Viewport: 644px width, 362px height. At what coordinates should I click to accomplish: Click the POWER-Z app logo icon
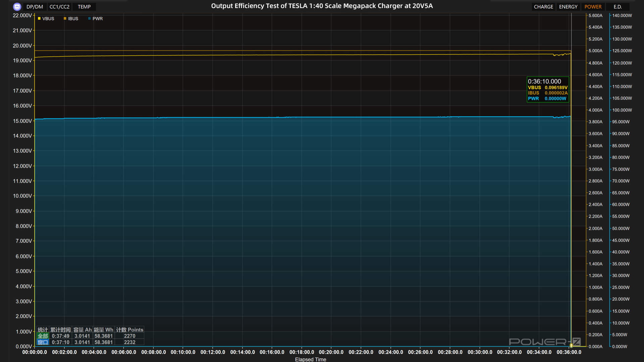[17, 7]
